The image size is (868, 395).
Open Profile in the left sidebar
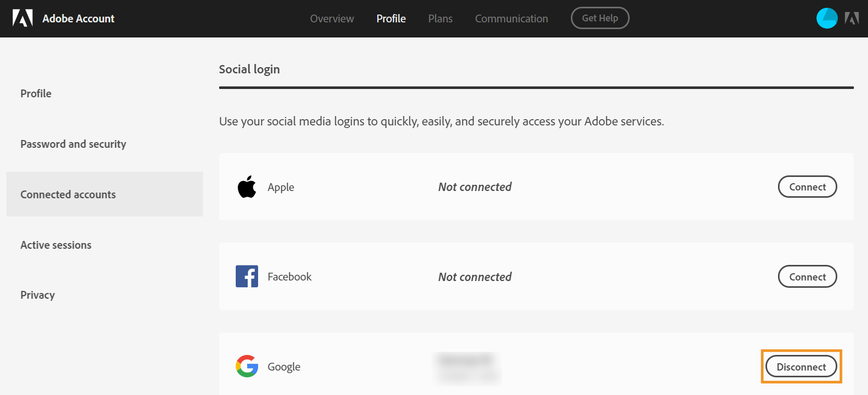pyautogui.click(x=36, y=94)
